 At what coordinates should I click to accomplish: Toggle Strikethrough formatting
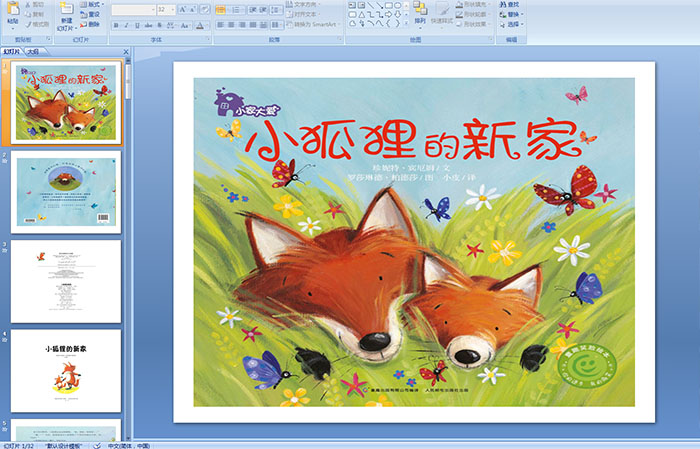149,25
